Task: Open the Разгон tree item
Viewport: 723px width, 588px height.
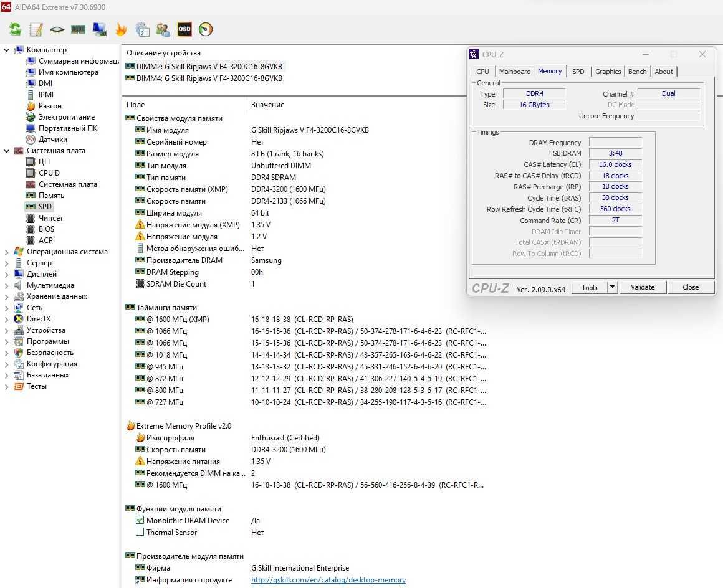Action: tap(50, 105)
